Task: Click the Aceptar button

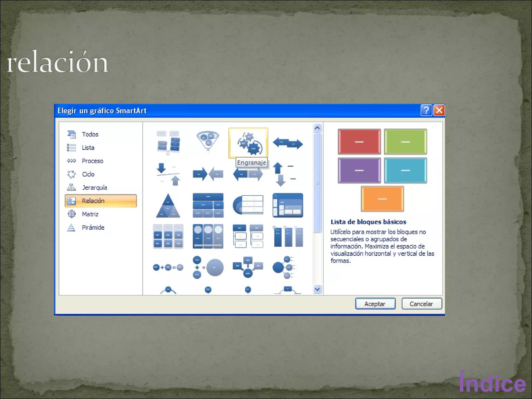Action: pyautogui.click(x=375, y=304)
